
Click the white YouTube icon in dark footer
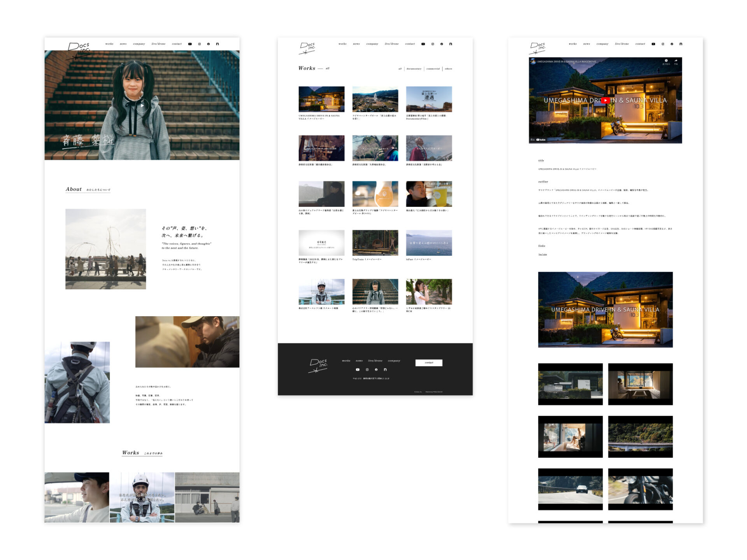click(358, 369)
